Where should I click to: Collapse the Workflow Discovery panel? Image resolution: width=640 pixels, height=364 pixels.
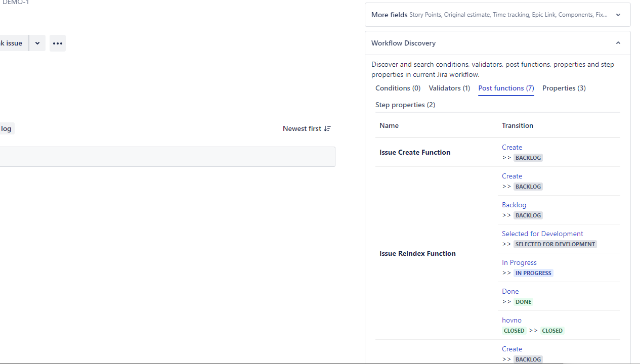(x=618, y=43)
